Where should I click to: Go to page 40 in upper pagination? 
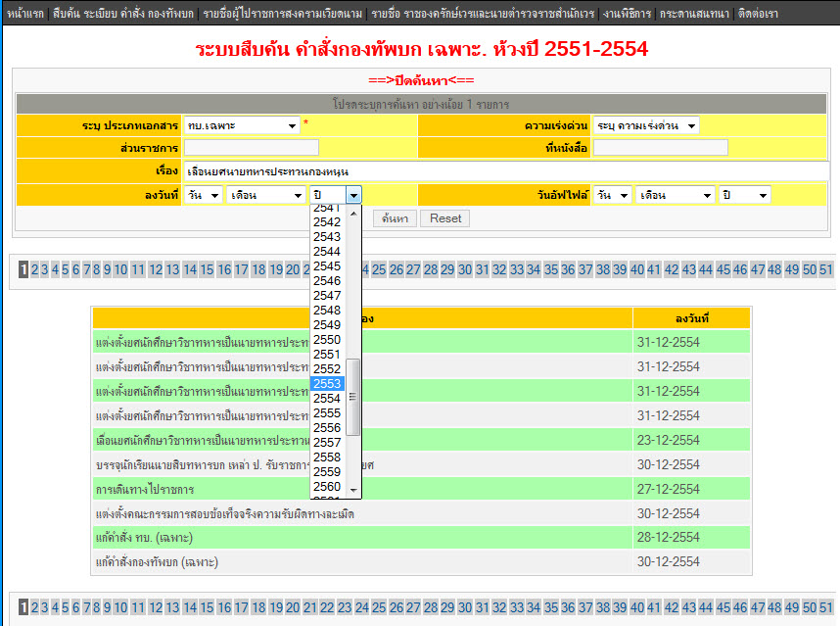click(637, 269)
